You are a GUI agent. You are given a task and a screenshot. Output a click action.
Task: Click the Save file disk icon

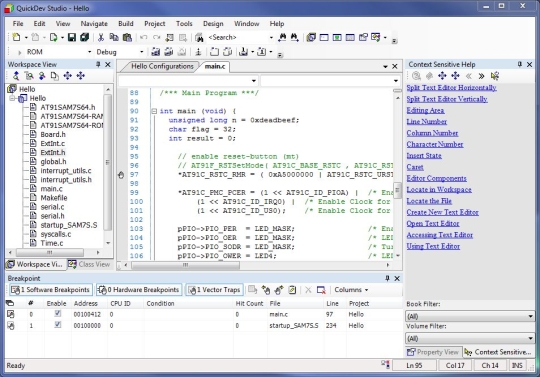[72, 37]
